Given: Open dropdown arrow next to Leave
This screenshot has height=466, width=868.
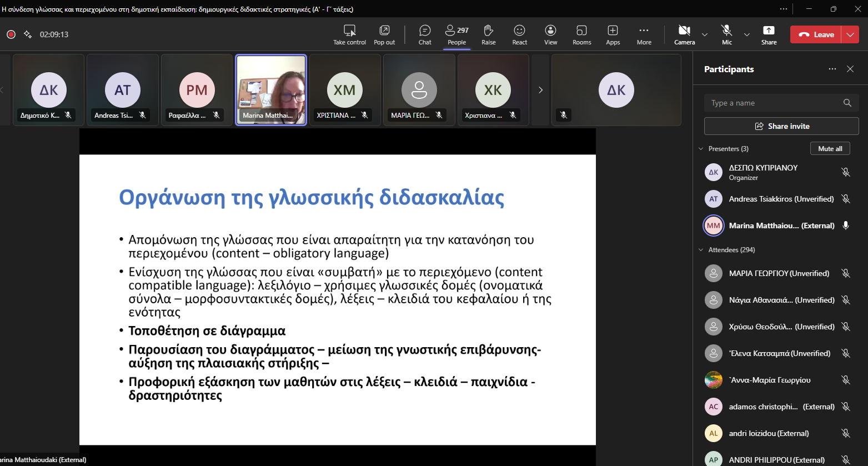Looking at the screenshot, I should [850, 34].
